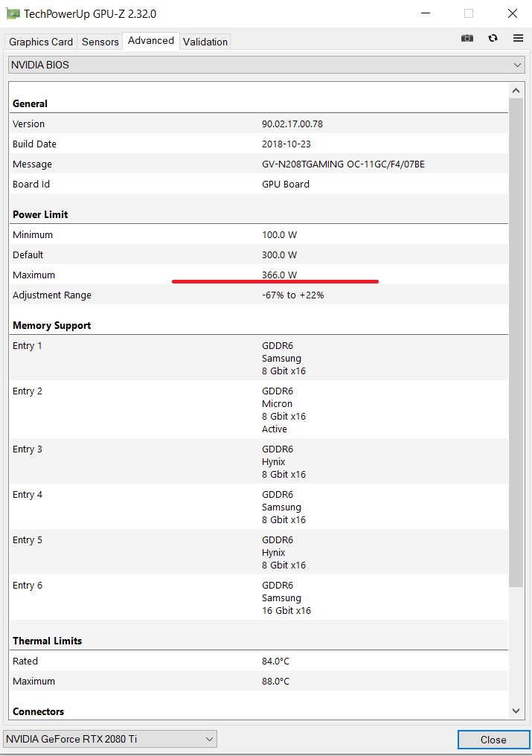Click the 16 Gbit x16 text in Entry 6
The image size is (532, 756).
[x=286, y=610]
